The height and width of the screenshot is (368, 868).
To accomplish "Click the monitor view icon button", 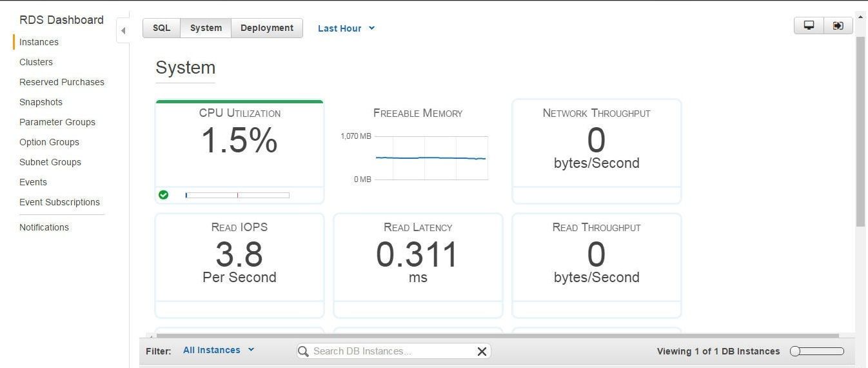I will click(x=809, y=26).
